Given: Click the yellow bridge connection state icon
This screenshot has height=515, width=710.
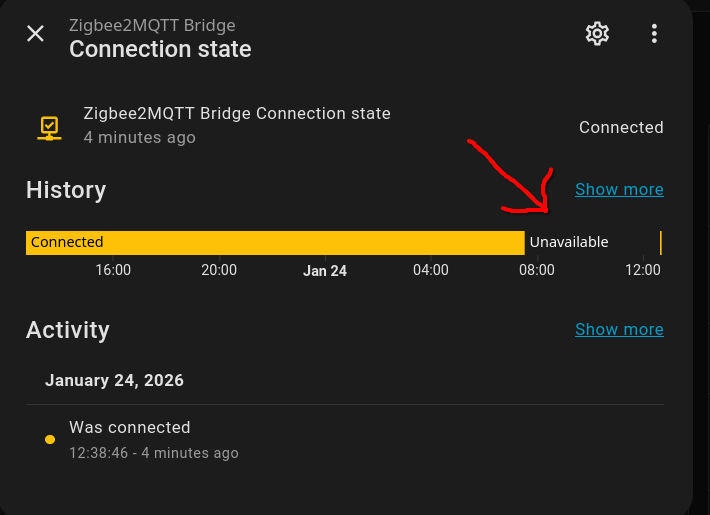Looking at the screenshot, I should coord(49,127).
